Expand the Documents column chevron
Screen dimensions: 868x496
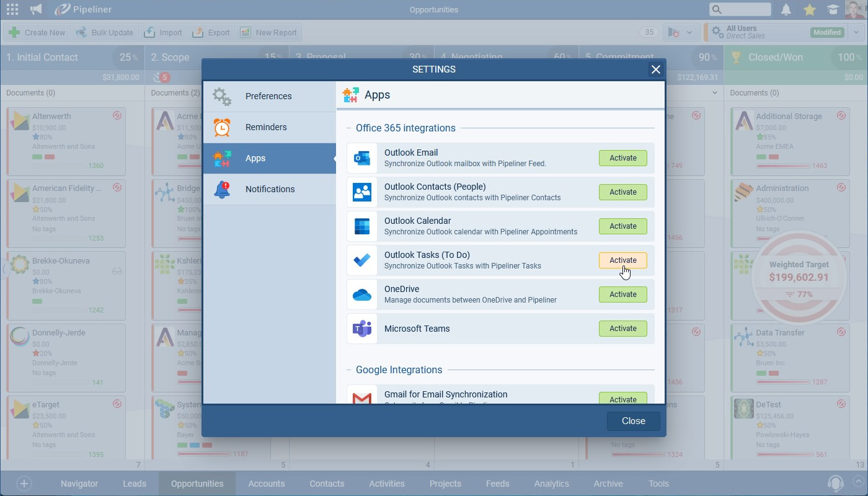point(715,93)
